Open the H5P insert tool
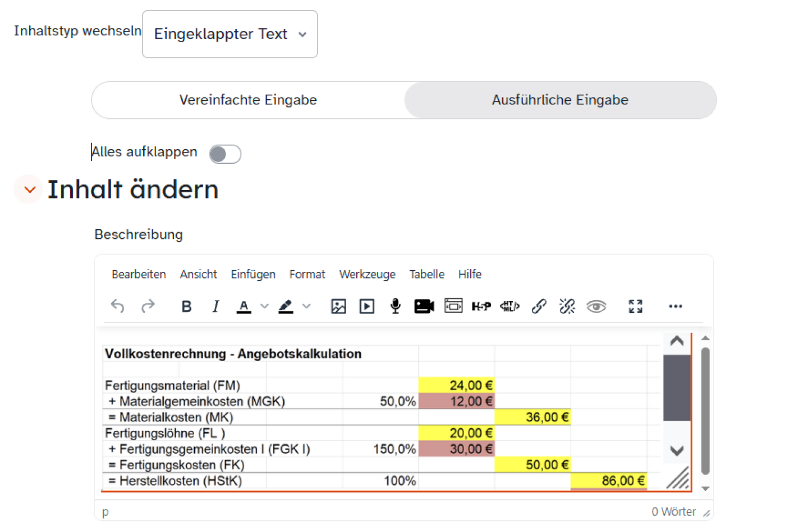This screenshot has height=532, width=808. (481, 306)
